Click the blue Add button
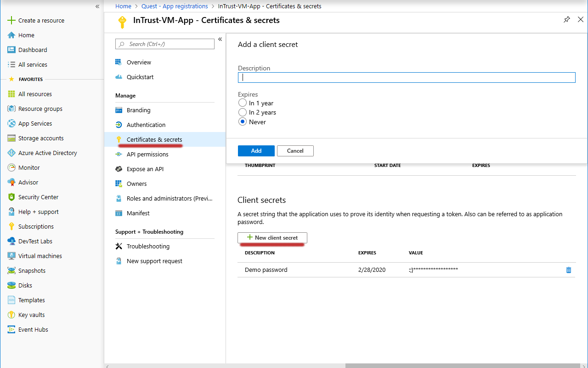 (x=256, y=151)
